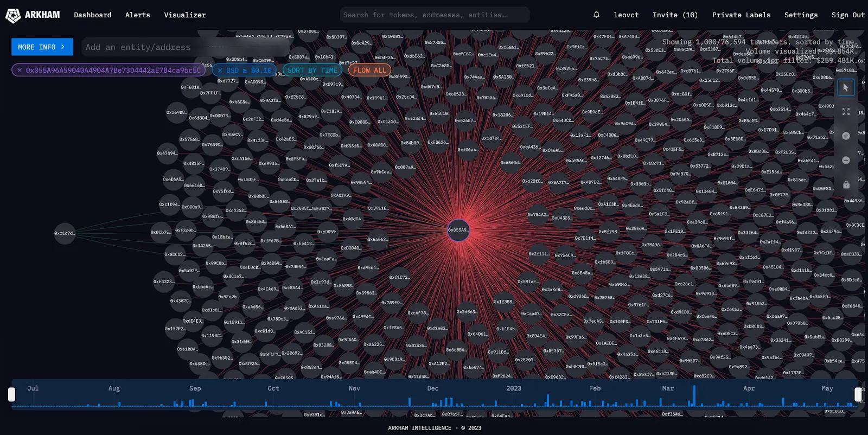This screenshot has width=868, height=435.
Task: Click the left timeline range handle
Action: click(x=11, y=394)
